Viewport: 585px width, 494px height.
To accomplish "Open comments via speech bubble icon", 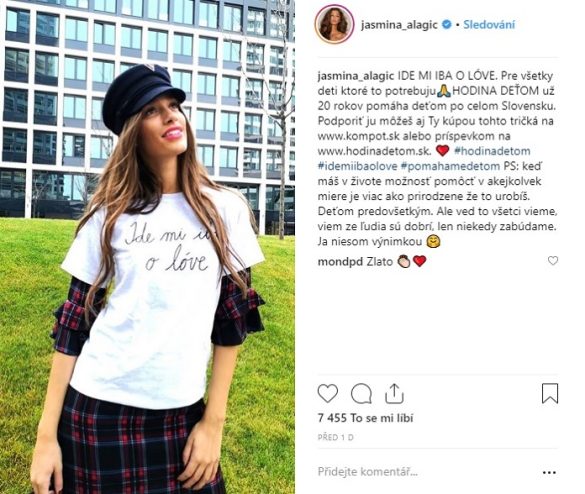I will click(361, 394).
